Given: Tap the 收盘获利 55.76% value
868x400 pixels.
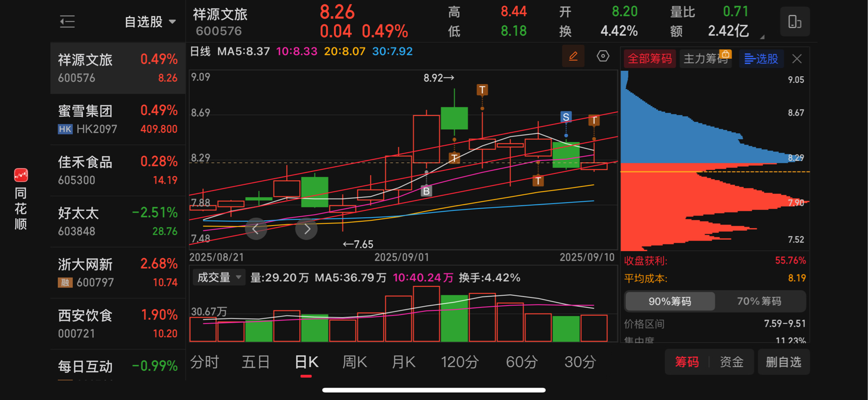Looking at the screenshot, I should pos(790,260).
